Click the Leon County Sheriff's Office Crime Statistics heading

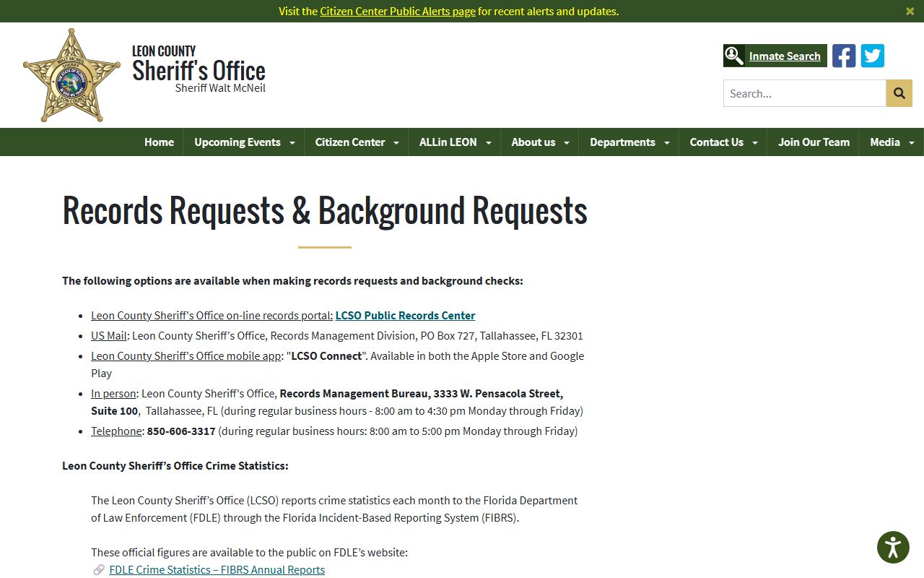(x=175, y=465)
